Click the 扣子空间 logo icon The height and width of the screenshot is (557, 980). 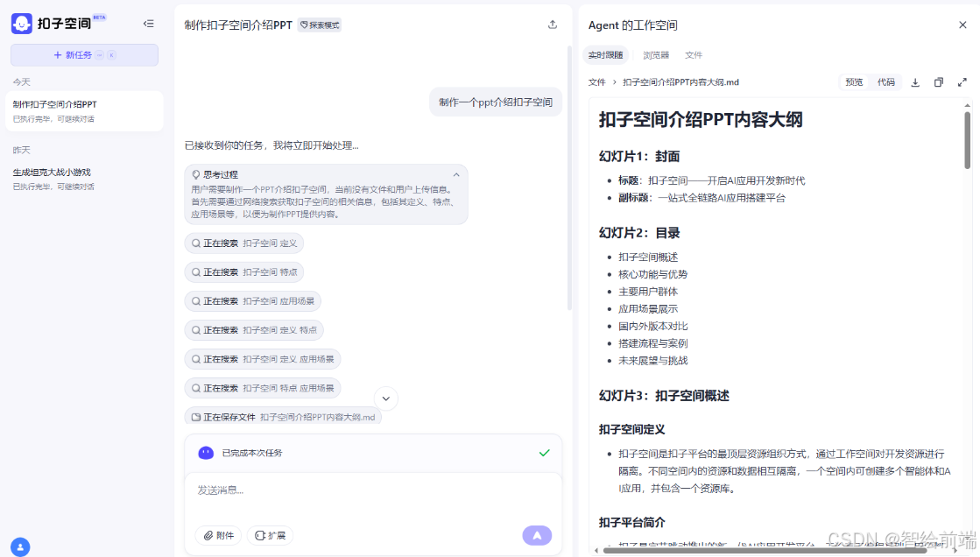[x=22, y=24]
